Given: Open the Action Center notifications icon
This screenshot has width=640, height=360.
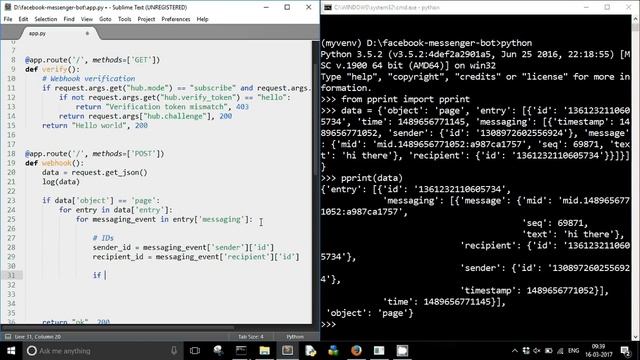Looking at the screenshot, I should coord(625,351).
